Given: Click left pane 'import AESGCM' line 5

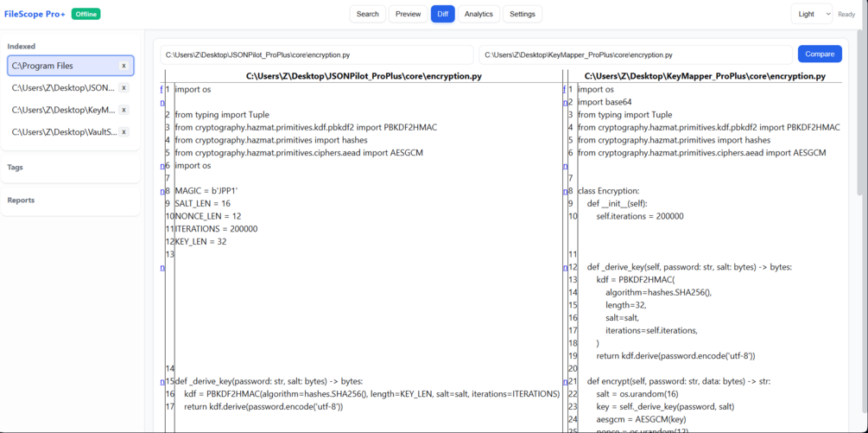Looking at the screenshot, I should pos(299,153).
